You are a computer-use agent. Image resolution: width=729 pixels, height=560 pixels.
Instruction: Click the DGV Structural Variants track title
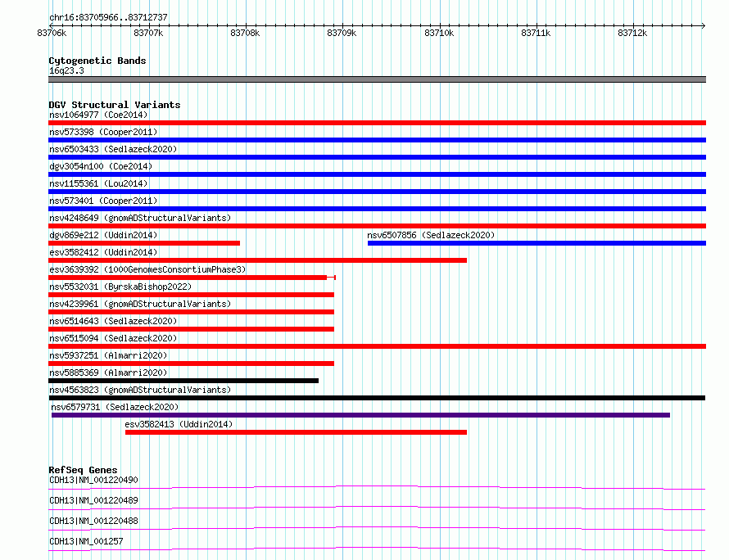point(115,105)
